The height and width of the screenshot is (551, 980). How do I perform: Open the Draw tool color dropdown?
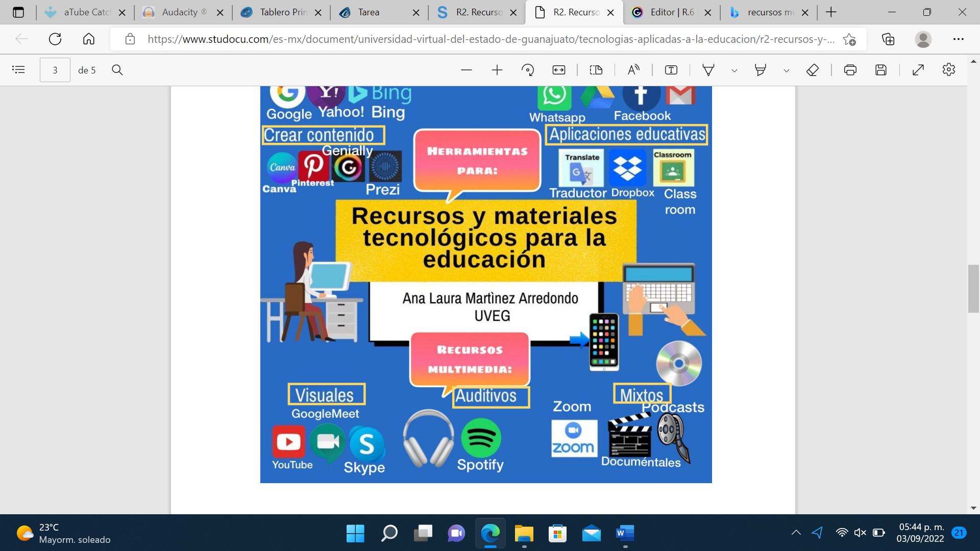pos(735,70)
